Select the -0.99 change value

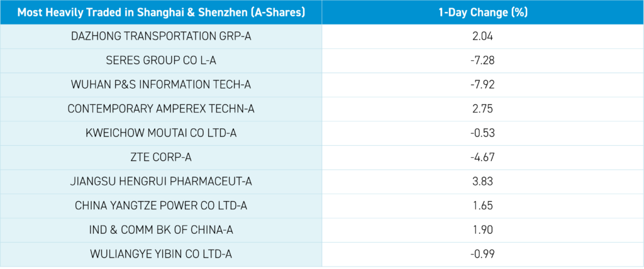(483, 254)
